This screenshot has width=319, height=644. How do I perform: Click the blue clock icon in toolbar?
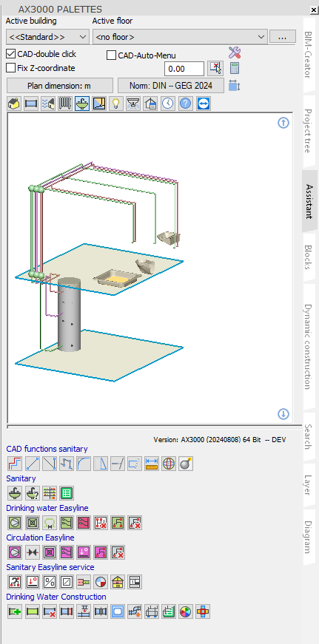tap(168, 104)
